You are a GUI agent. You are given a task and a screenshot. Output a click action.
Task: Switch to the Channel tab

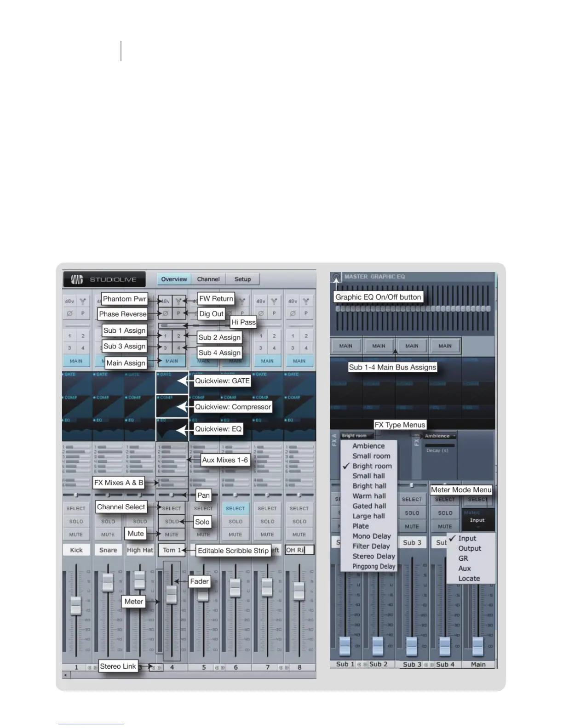(x=208, y=279)
